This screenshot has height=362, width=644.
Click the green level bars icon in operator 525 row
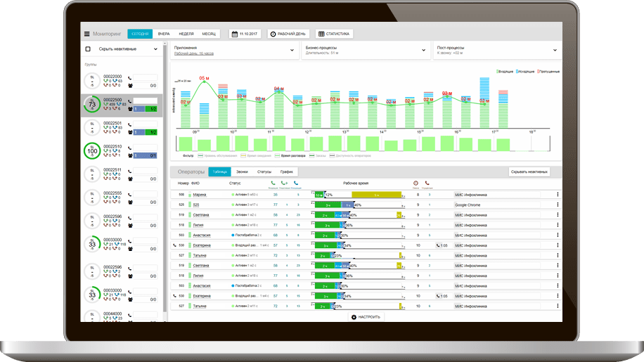point(190,205)
